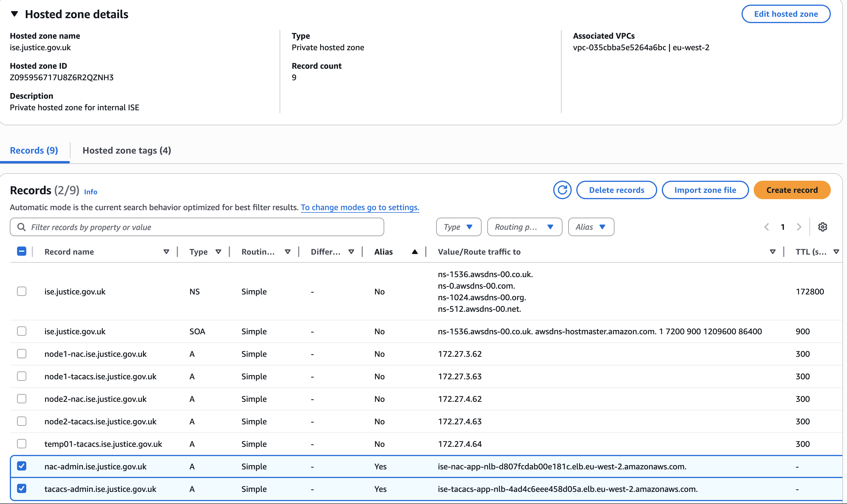Go to previous records page arrow

766,227
